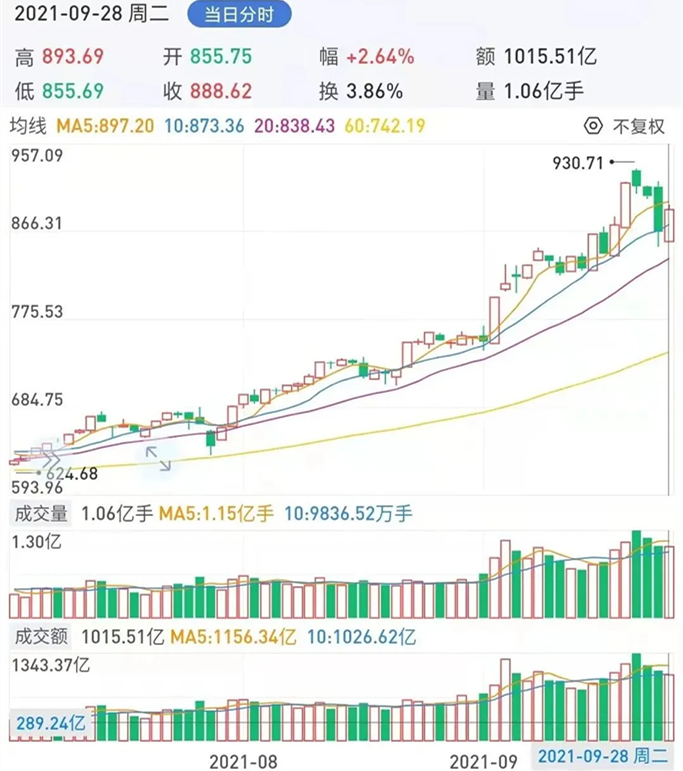
Task: Click the 775.53 price axis label
Action: [x=37, y=311]
